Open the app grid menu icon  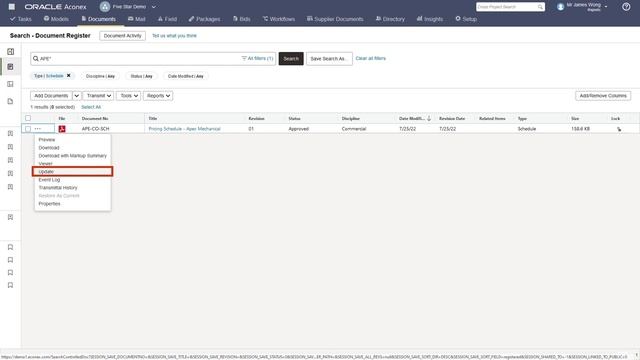click(12, 7)
